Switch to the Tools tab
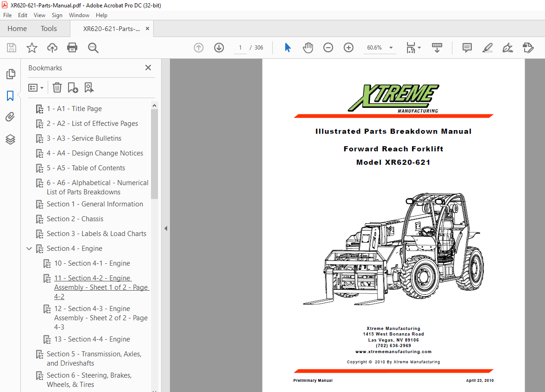545x392 pixels. coord(49,29)
